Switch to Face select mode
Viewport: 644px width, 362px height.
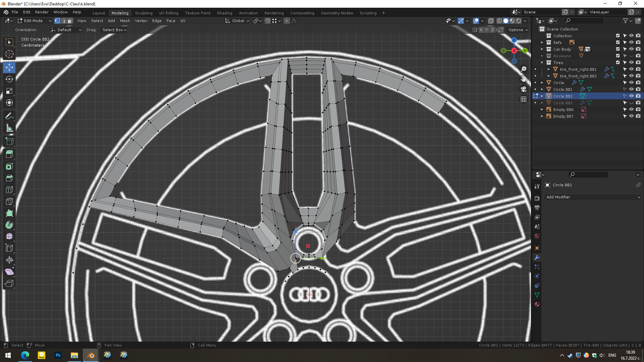tap(70, 21)
